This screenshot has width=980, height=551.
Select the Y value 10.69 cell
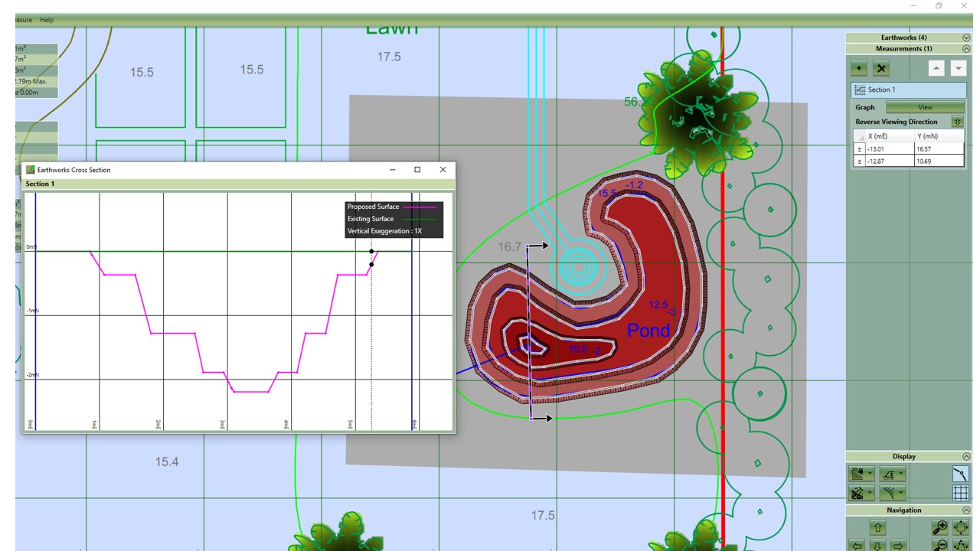pos(939,161)
